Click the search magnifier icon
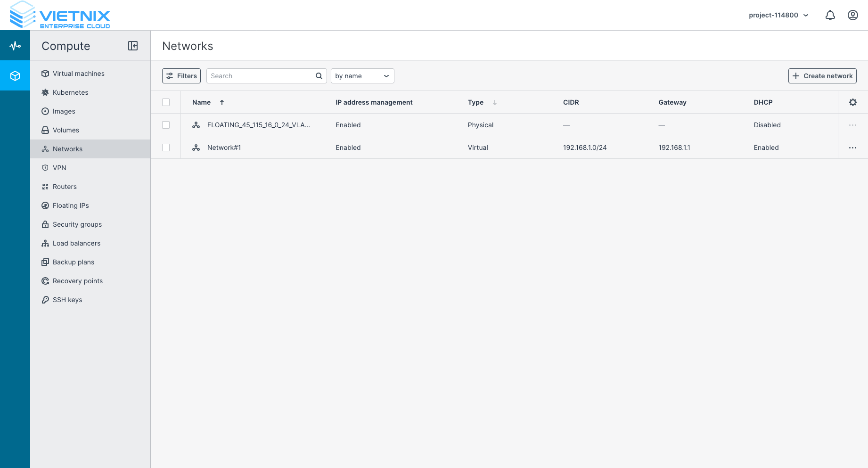Screen dimensions: 868x468 [x=319, y=76]
